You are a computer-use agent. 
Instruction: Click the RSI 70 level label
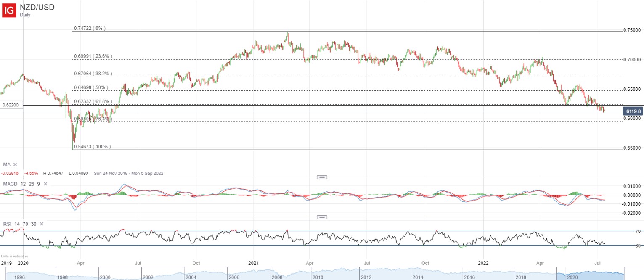coord(638,231)
